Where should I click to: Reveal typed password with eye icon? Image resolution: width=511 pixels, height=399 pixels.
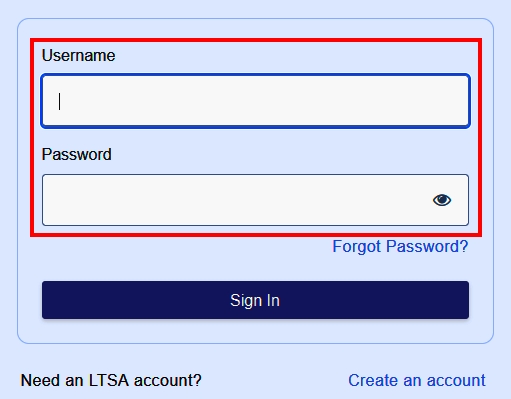pos(442,200)
